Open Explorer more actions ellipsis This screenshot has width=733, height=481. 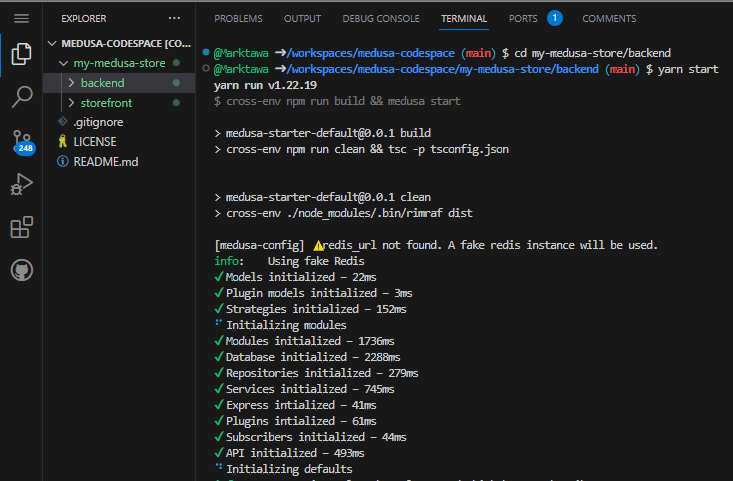pos(174,18)
